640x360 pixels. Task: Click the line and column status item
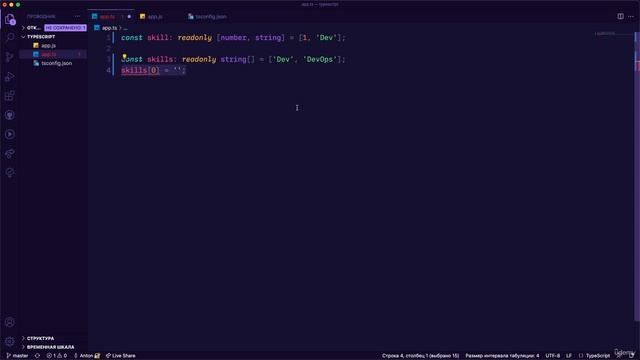click(x=420, y=356)
